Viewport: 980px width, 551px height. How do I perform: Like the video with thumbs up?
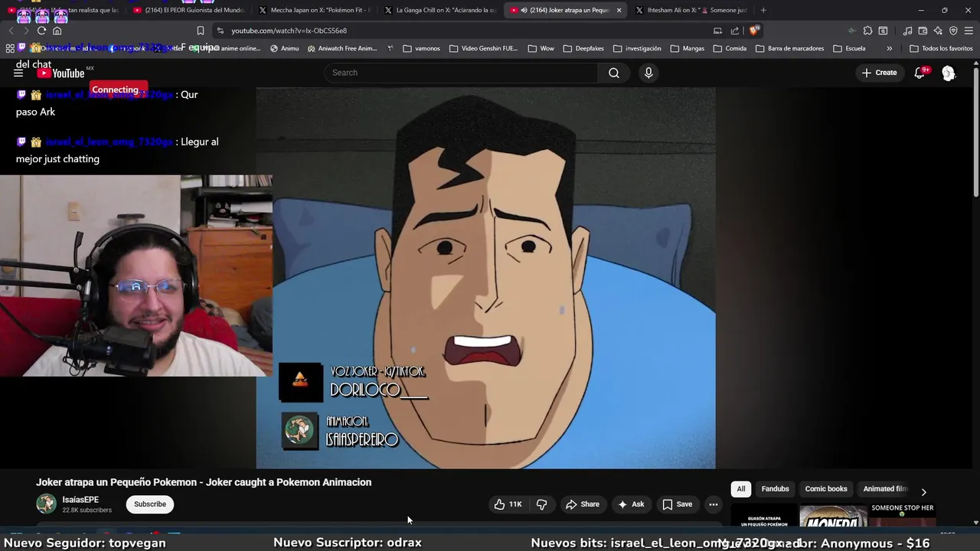click(x=508, y=504)
